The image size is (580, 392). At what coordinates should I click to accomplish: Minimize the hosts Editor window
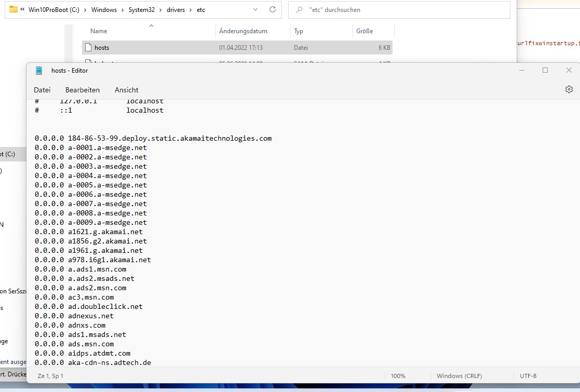[522, 70]
